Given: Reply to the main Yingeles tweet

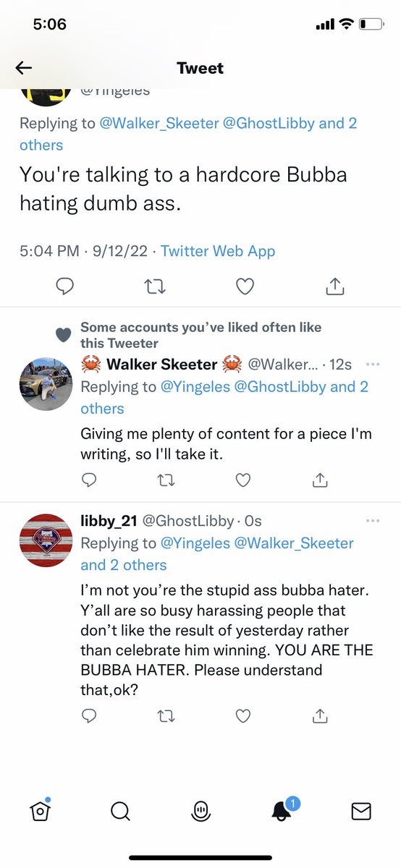Looking at the screenshot, I should coord(66,286).
